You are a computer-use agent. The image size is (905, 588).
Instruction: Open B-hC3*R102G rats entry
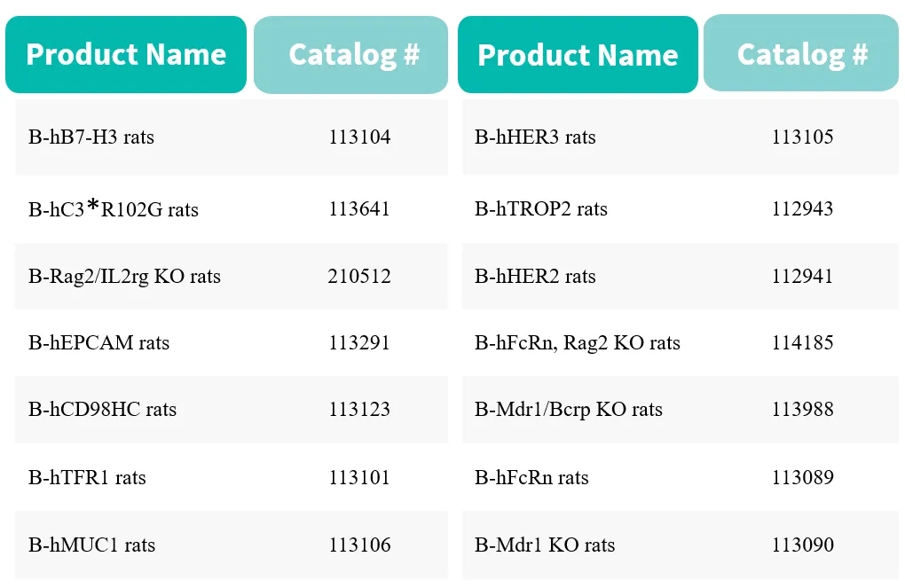(114, 209)
